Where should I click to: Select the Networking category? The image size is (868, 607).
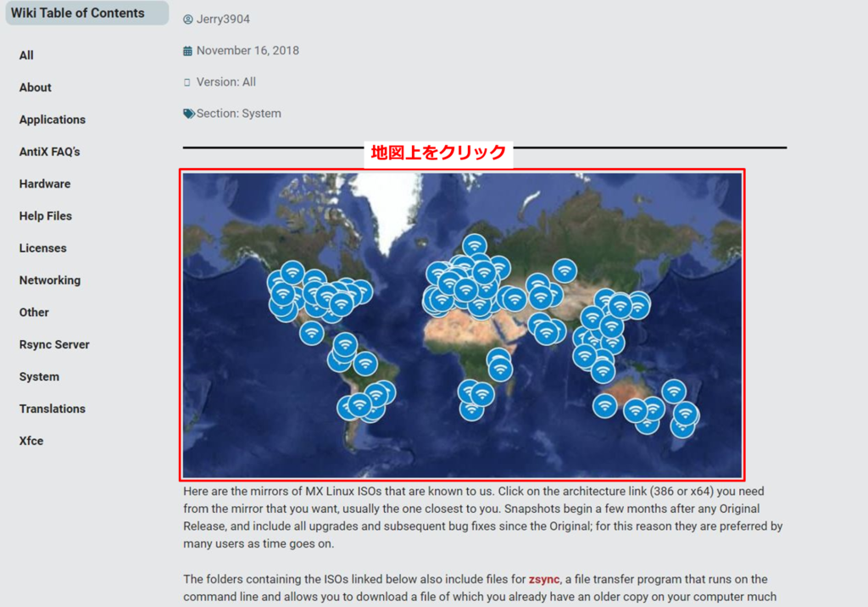[50, 281]
